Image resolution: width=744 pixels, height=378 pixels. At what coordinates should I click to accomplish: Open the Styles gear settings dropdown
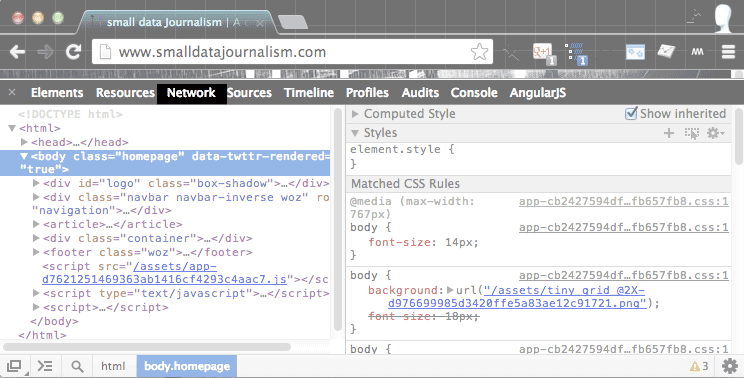point(715,133)
